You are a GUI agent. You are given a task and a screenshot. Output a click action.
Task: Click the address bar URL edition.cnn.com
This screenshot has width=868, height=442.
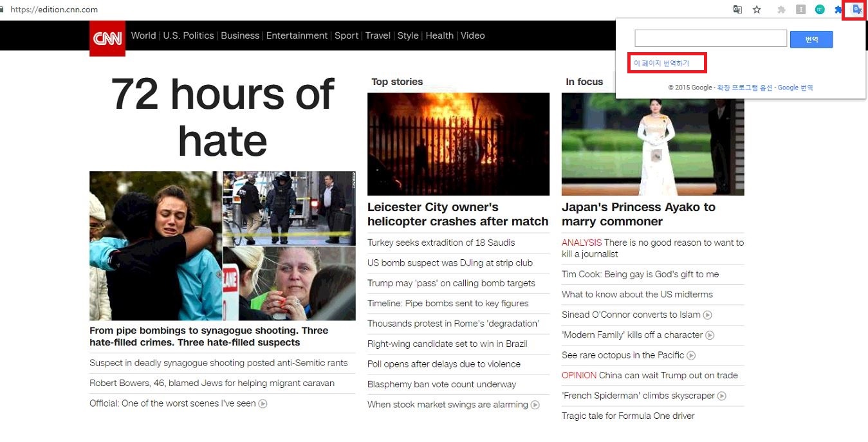coord(54,10)
